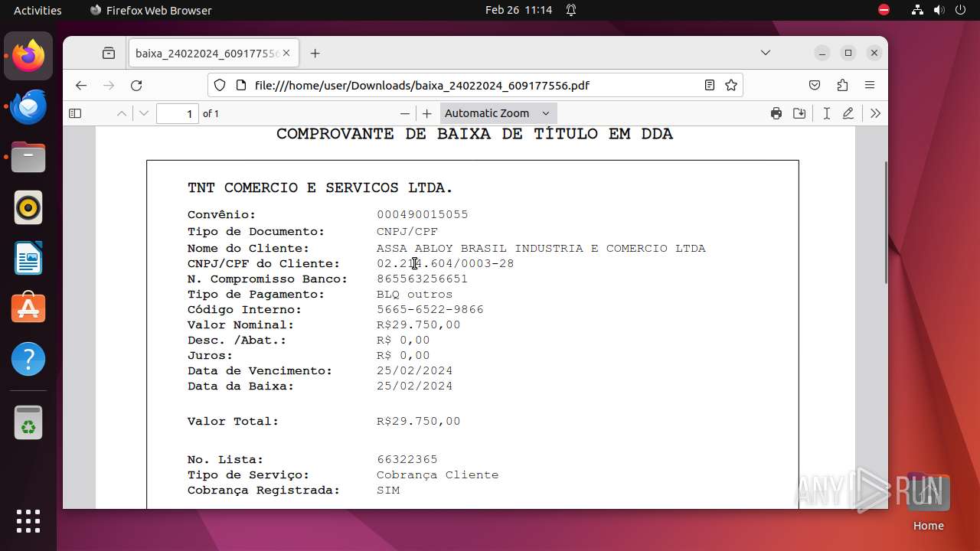Click the No. Lista value 66322365
Image resolution: width=980 pixels, height=551 pixels.
tap(407, 460)
